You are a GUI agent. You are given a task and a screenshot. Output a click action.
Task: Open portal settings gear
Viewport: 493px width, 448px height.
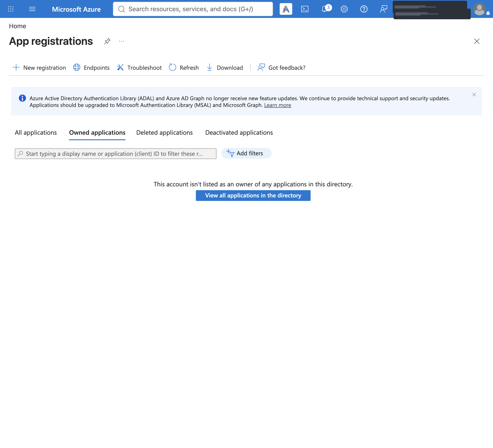coord(344,9)
